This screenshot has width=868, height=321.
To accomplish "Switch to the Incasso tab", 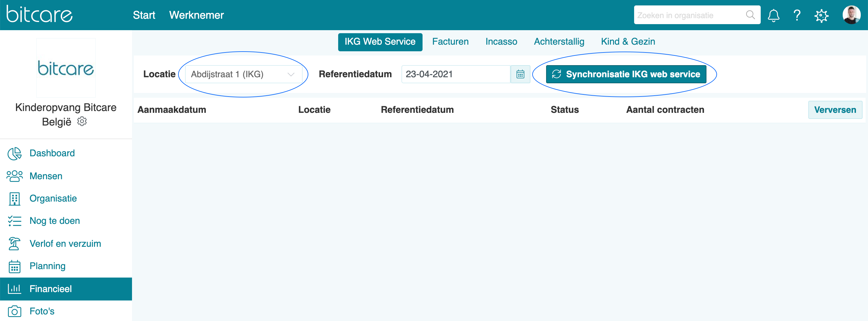I will point(501,42).
